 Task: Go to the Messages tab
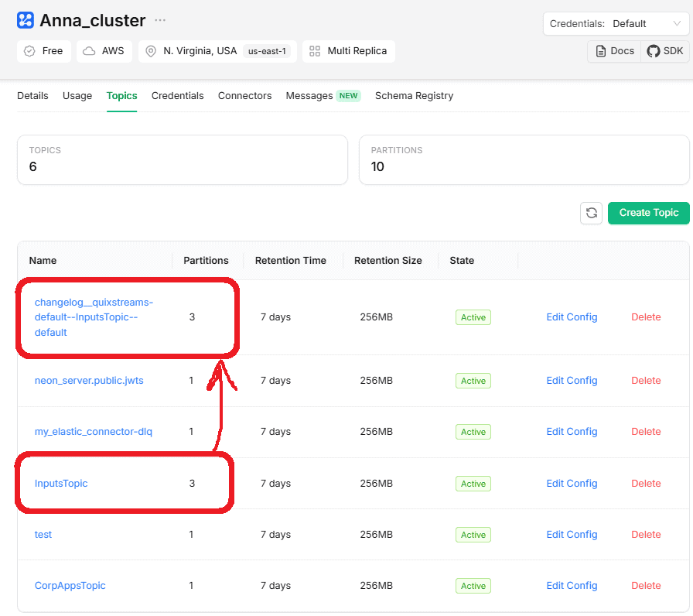[x=309, y=96]
